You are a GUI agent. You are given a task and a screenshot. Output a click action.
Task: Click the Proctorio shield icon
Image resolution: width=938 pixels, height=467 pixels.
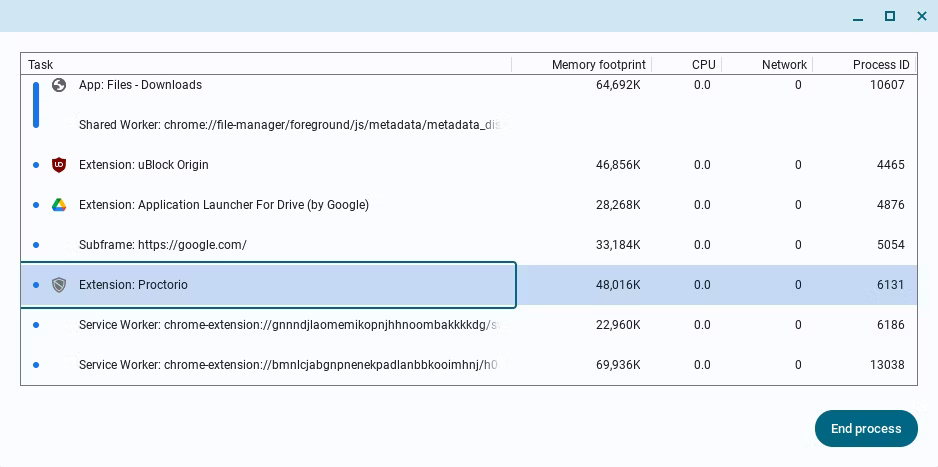click(59, 285)
